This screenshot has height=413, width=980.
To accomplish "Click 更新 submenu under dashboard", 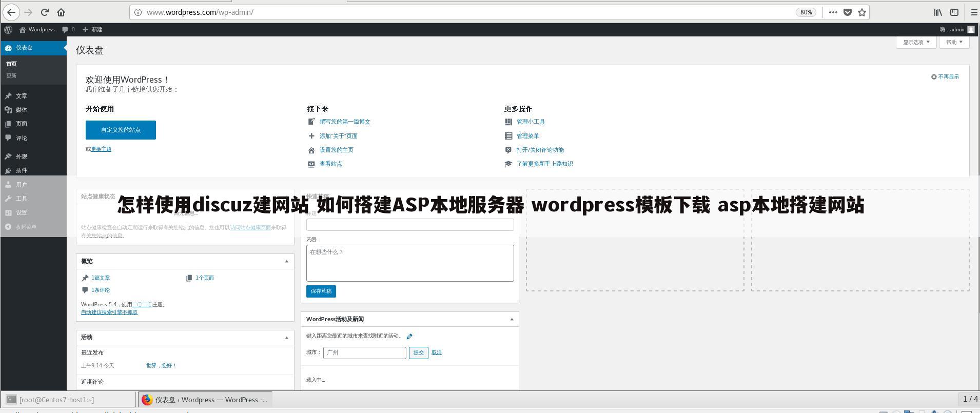I will point(11,75).
